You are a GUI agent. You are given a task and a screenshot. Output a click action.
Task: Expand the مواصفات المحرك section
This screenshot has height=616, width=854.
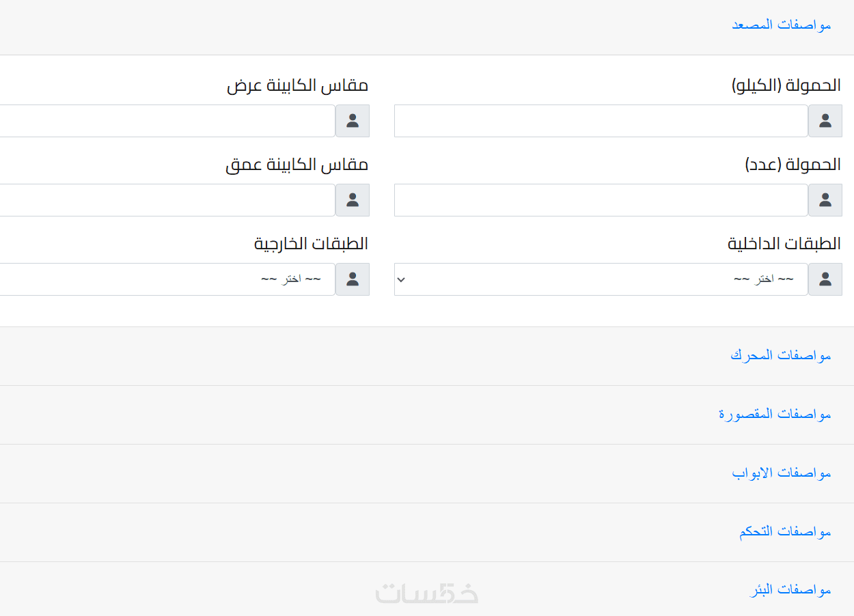tap(780, 355)
